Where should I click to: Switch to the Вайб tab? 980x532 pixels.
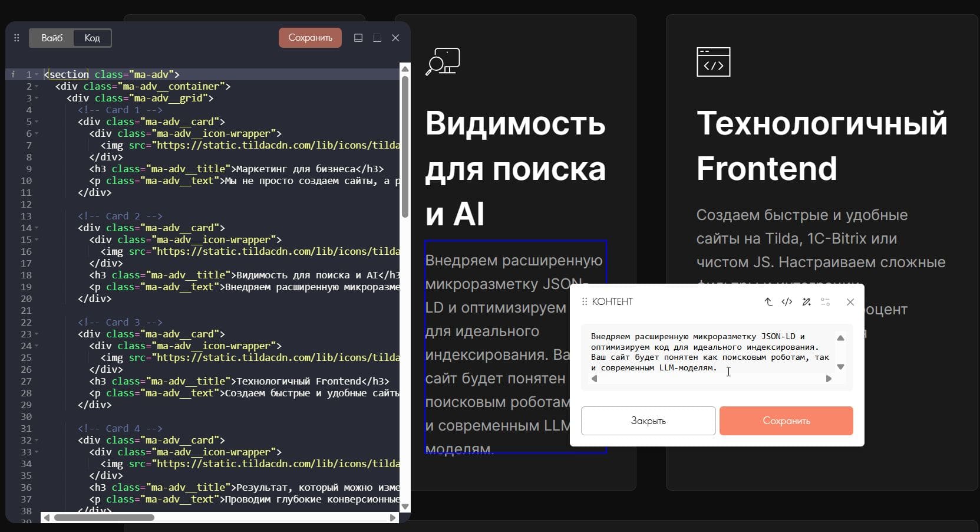click(x=52, y=38)
